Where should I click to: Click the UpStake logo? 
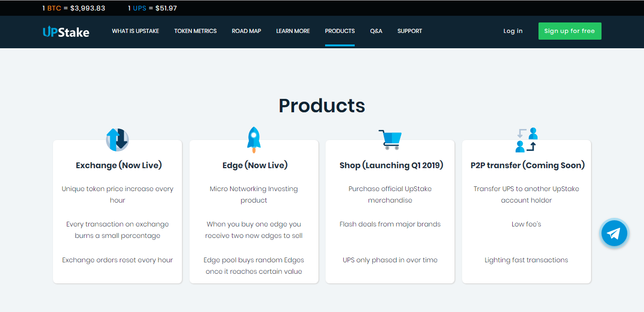(66, 32)
